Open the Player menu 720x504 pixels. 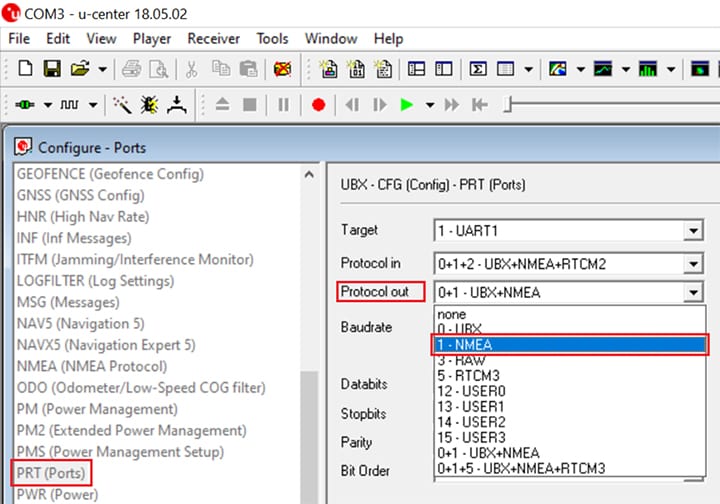point(152,39)
